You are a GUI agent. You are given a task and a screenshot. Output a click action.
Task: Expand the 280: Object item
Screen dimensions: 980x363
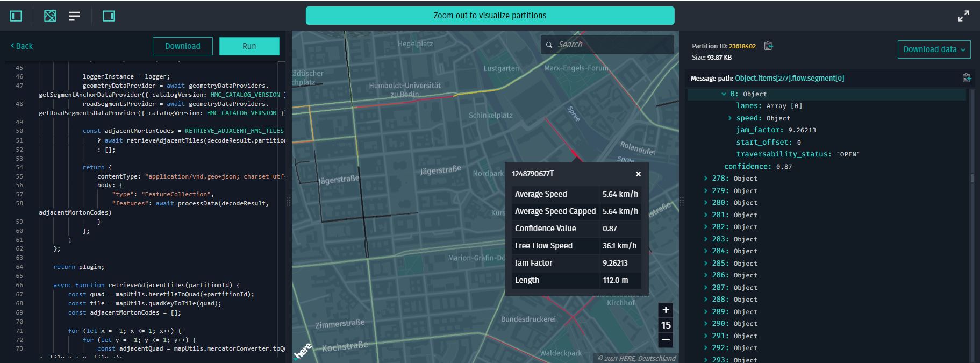point(706,203)
